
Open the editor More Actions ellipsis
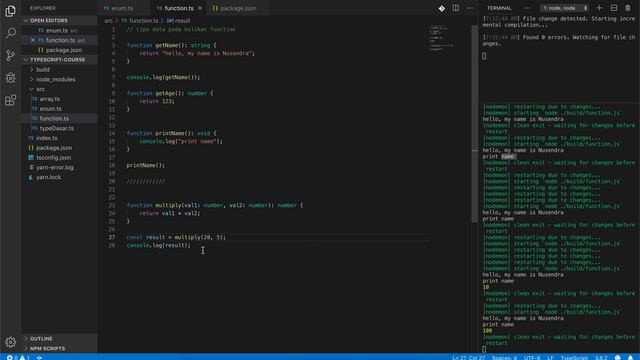tap(469, 8)
